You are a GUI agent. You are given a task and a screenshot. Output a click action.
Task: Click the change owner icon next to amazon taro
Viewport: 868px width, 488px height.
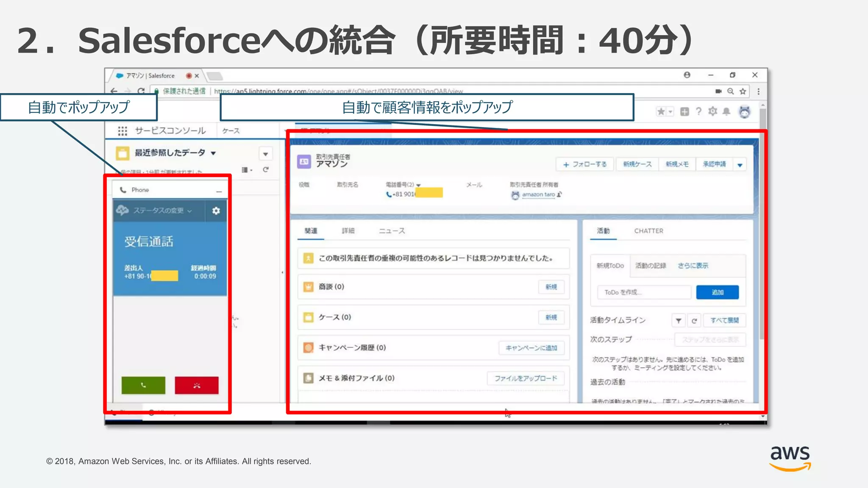click(x=559, y=194)
